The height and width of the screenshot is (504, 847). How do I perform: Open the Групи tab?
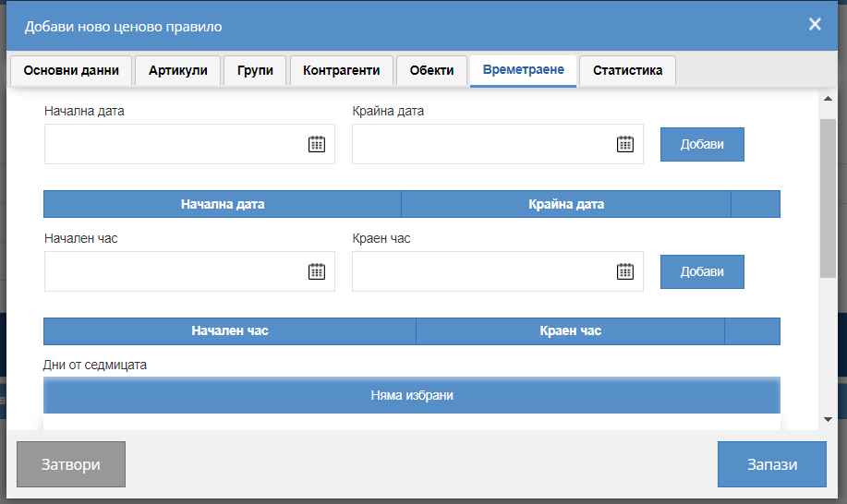point(255,70)
